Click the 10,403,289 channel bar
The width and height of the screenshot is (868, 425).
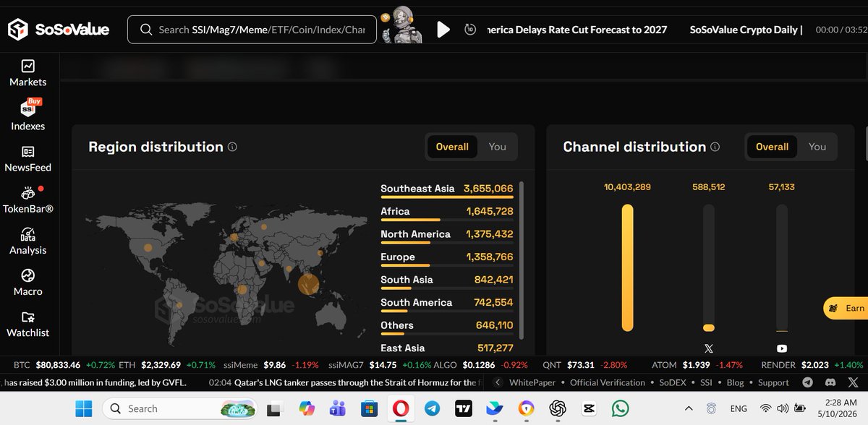(x=627, y=267)
